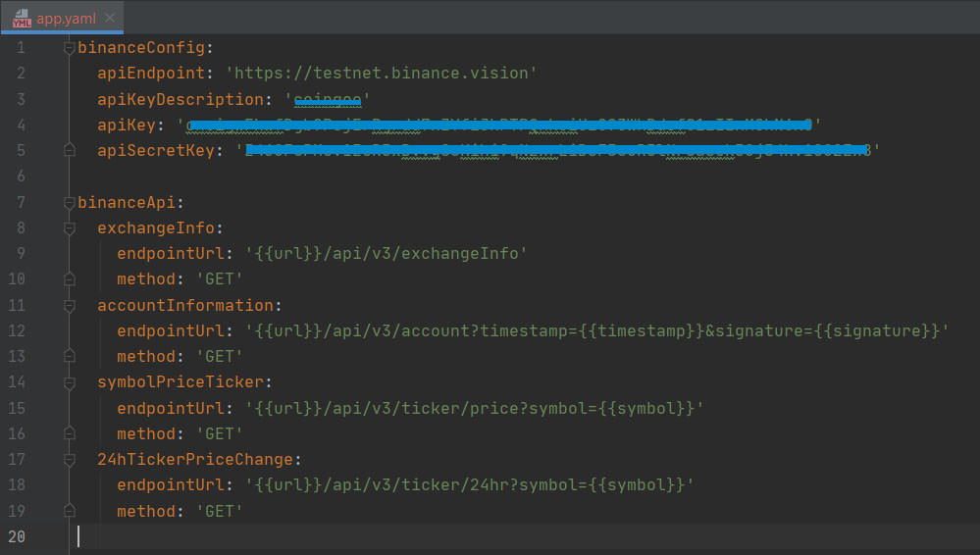980x555 pixels.
Task: Click the 'GET' value on line 16
Action: point(220,433)
